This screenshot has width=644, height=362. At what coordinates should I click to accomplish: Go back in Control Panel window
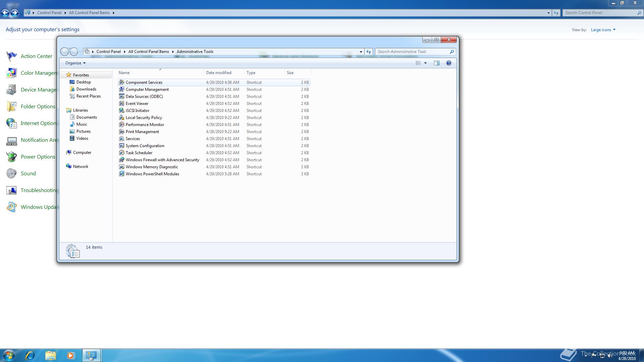(x=5, y=13)
